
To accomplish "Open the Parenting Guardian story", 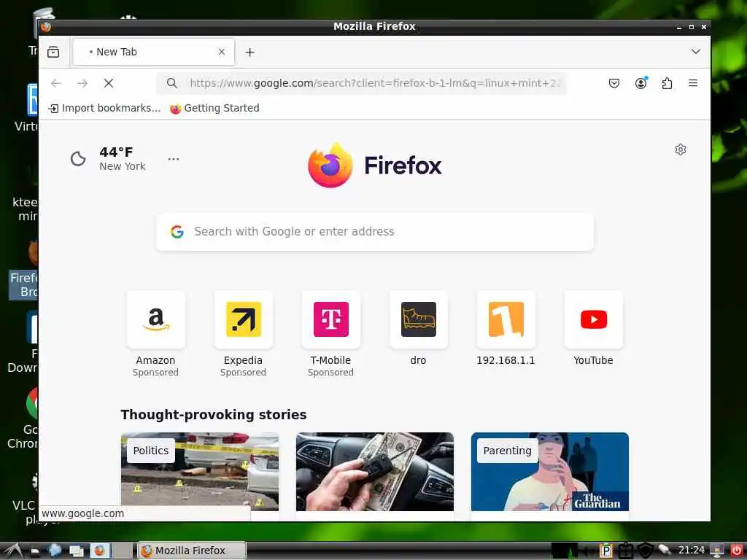I will [x=550, y=472].
